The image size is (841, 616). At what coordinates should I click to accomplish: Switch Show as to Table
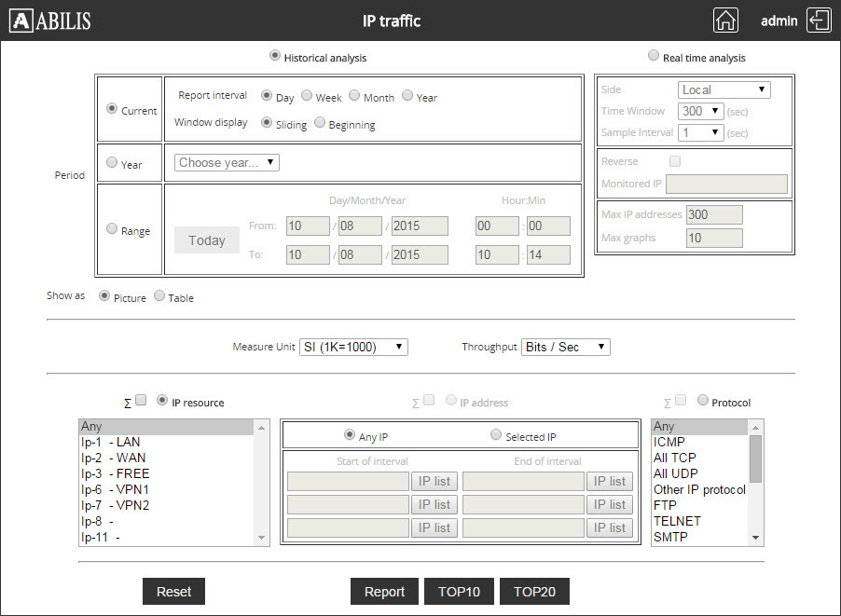pyautogui.click(x=159, y=296)
